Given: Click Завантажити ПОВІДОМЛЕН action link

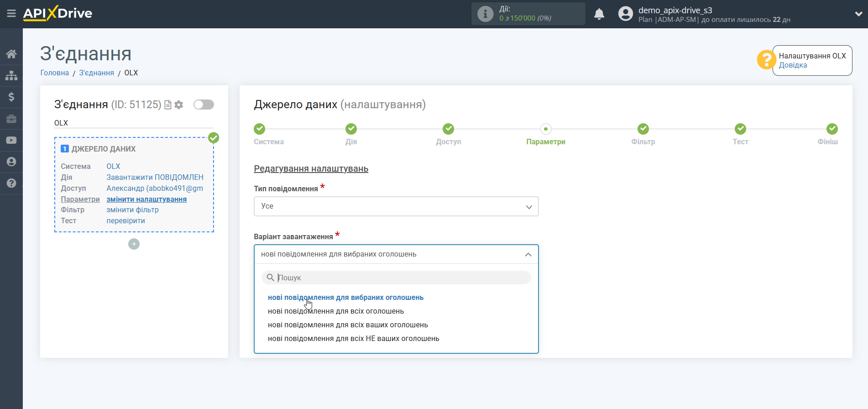Looking at the screenshot, I should pyautogui.click(x=155, y=178).
